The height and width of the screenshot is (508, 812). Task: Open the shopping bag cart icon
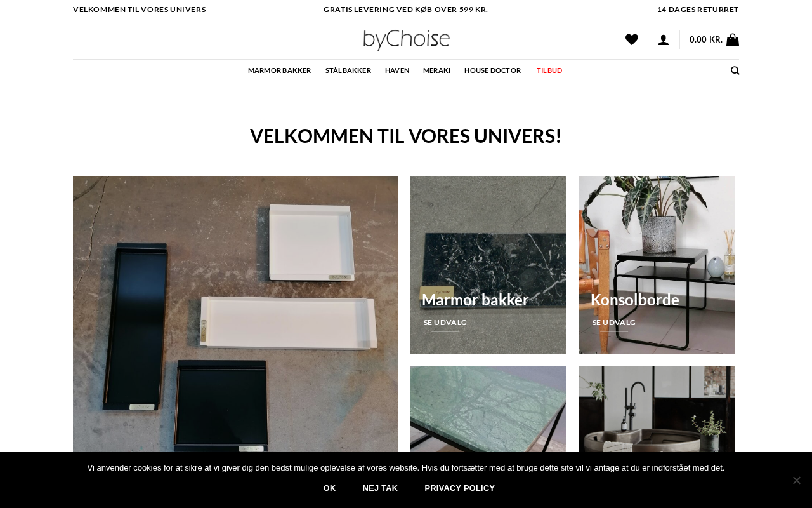click(733, 39)
